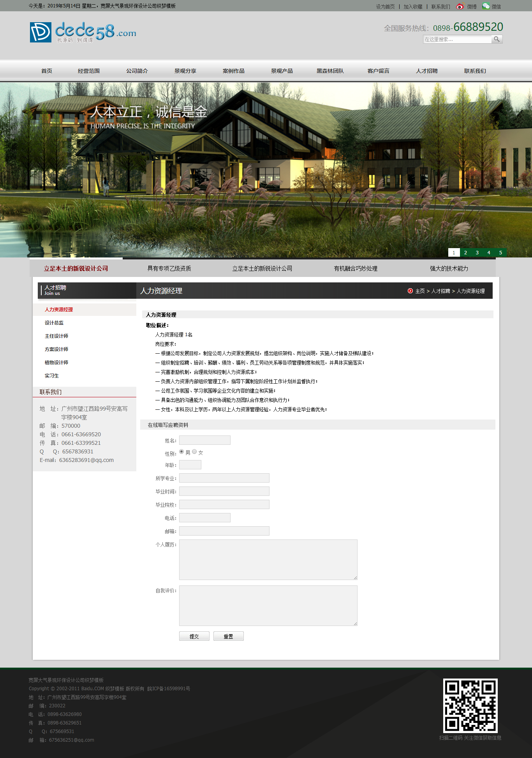The image size is (532, 758).
Task: Open the Weibo icon link
Action: click(460, 6)
